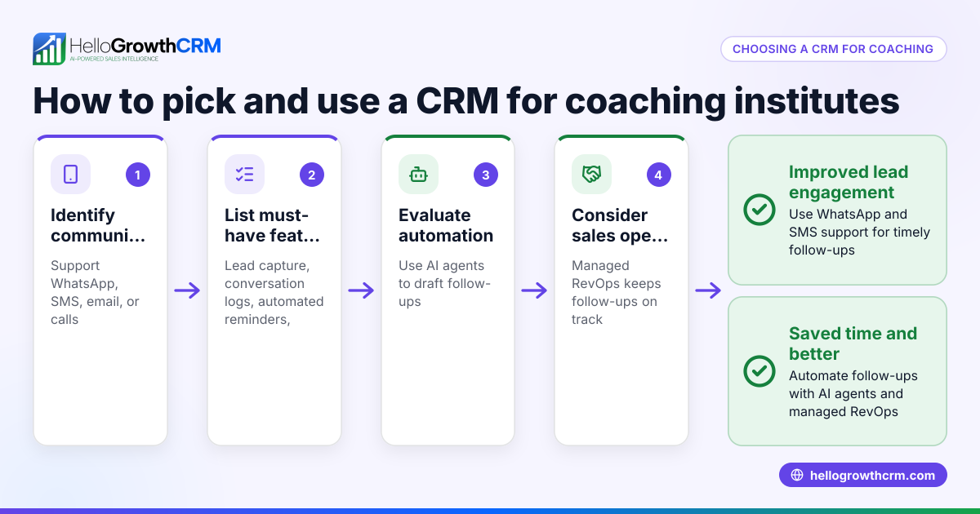Viewport: 980px width, 514px height.
Task: Click 'Use WhatsApp and SMS support' description
Action: coord(859,232)
